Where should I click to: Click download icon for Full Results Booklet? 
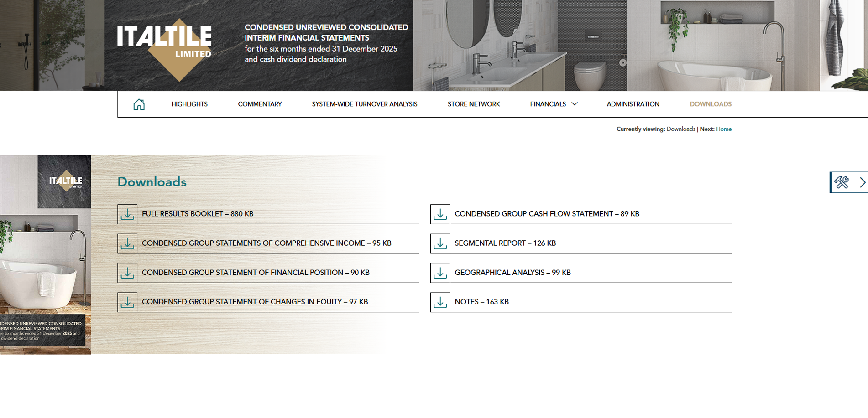click(x=127, y=214)
